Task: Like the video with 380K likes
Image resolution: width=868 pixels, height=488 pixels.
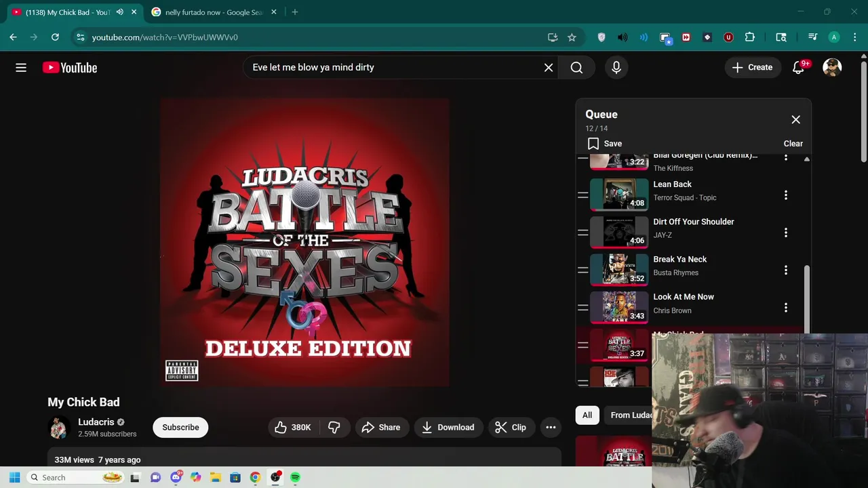Action: (293, 427)
